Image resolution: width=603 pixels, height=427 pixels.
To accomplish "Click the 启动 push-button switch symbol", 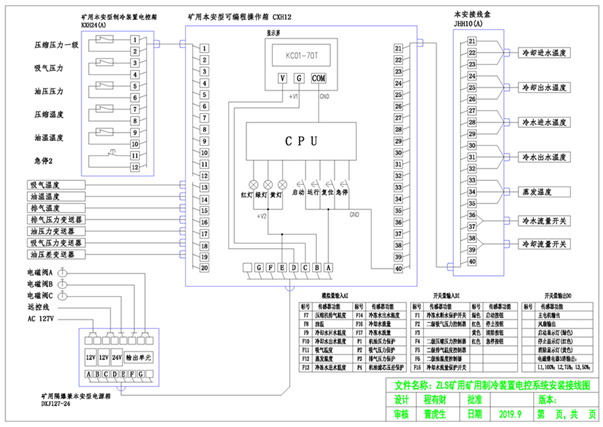I will click(302, 183).
